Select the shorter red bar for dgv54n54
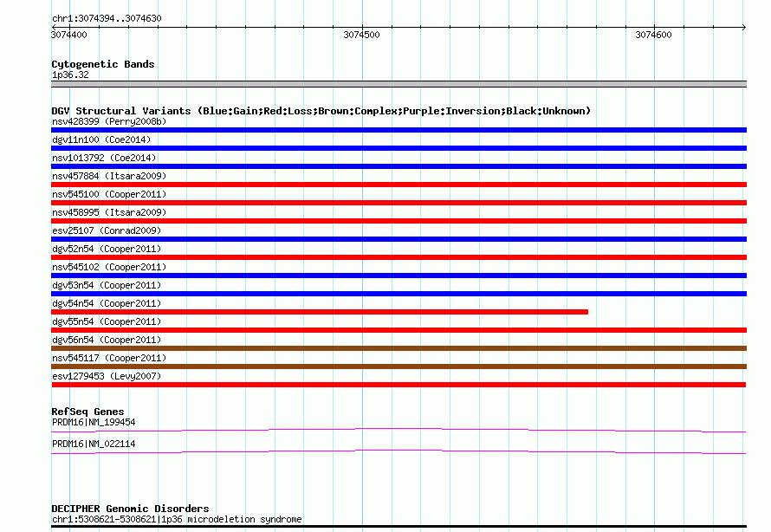 tap(320, 312)
